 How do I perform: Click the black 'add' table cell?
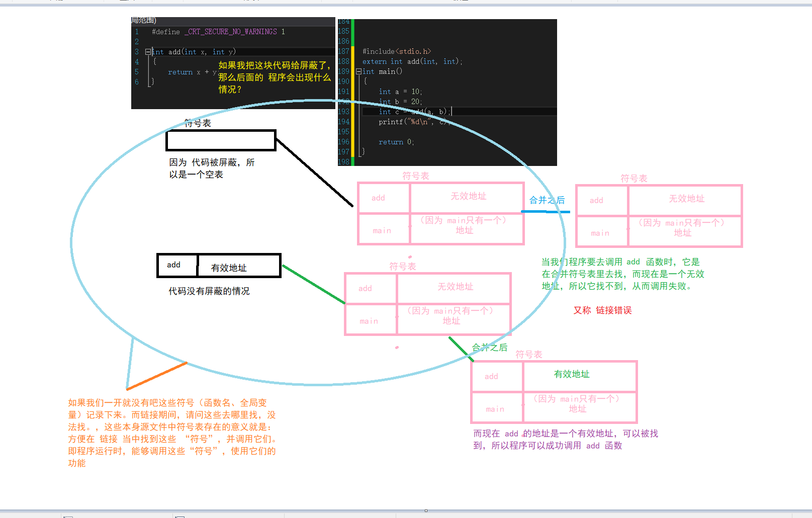pos(177,265)
